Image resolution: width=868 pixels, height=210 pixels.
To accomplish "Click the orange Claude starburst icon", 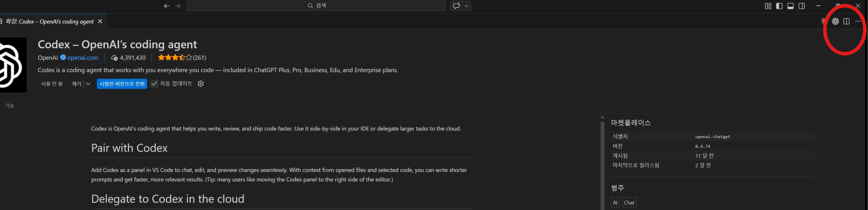I will tap(823, 21).
